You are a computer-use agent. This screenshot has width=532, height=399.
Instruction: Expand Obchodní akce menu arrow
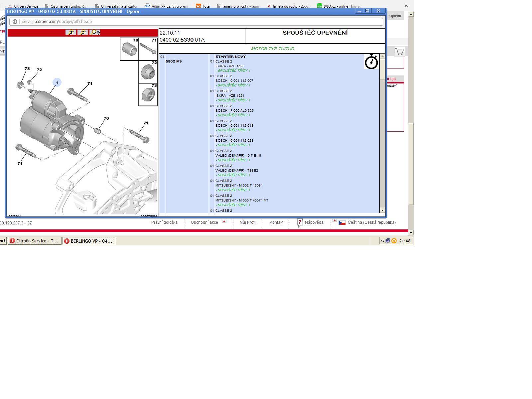point(224,221)
